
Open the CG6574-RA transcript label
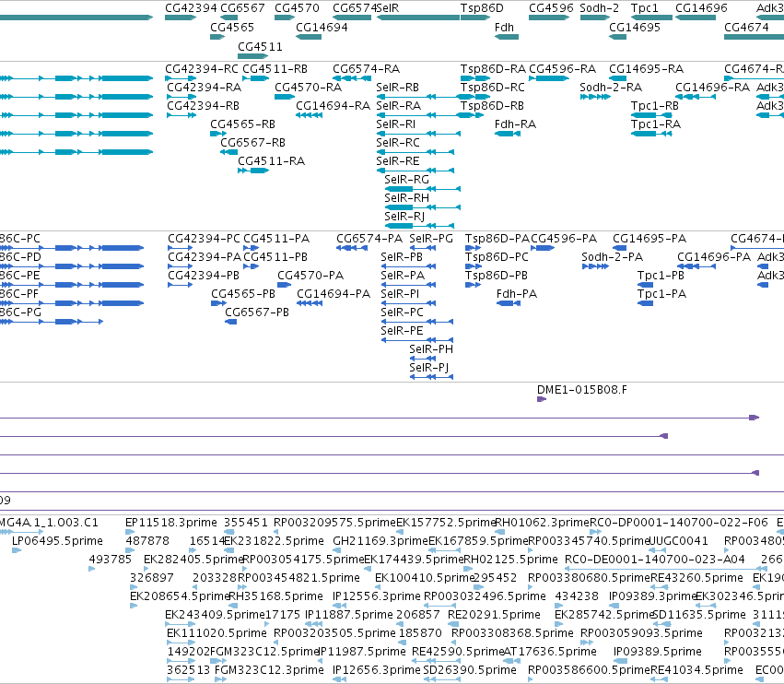coord(366,68)
